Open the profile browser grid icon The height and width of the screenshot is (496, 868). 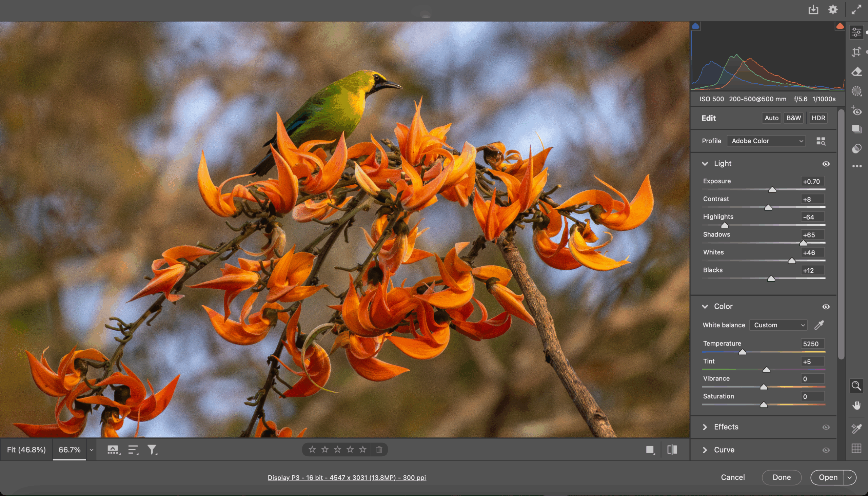point(821,141)
